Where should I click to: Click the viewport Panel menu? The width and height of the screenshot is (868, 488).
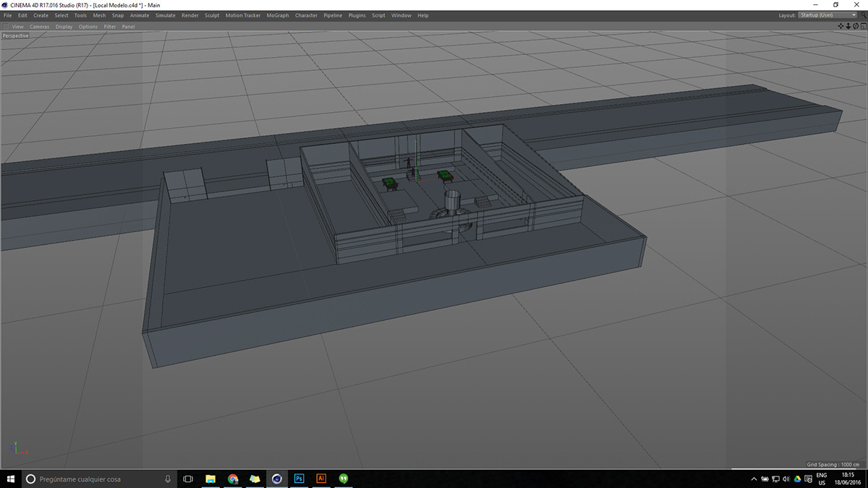128,27
